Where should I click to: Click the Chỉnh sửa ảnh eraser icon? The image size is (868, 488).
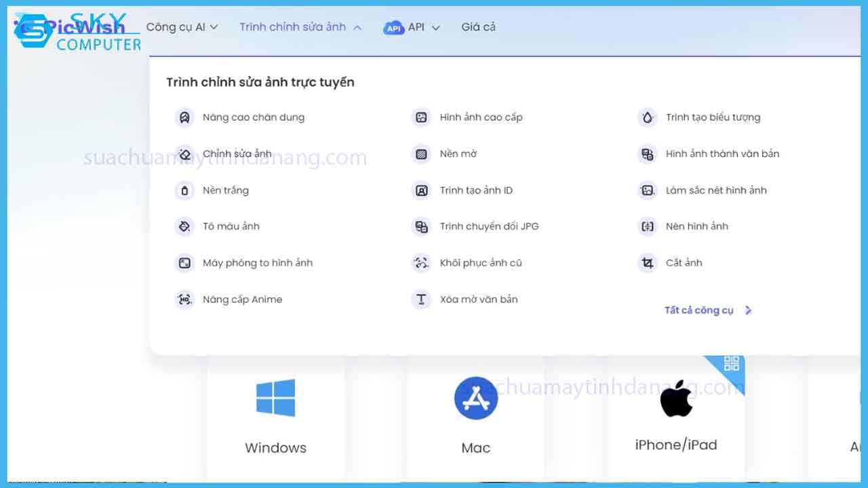tap(184, 154)
